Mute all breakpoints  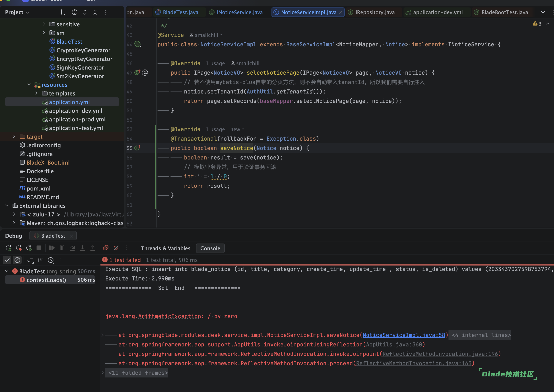116,248
